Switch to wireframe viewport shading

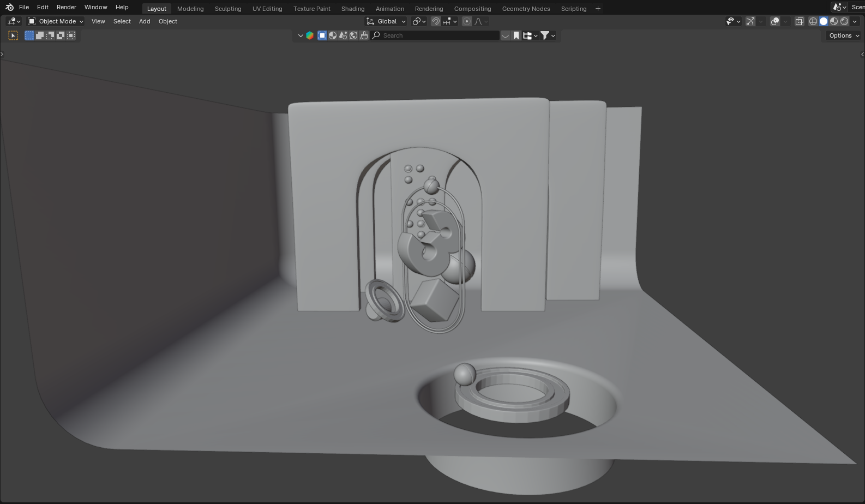point(813,21)
